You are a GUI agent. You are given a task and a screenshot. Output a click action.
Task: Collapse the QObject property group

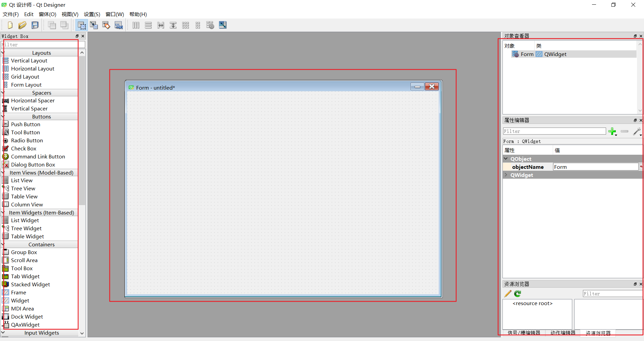coord(506,159)
